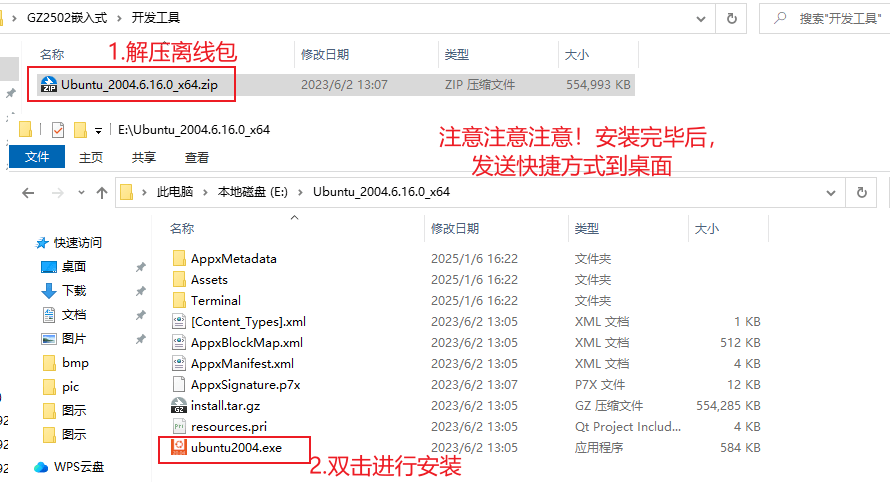890x482 pixels.
Task: Select 此电脑 in the address path
Action: coord(175,192)
